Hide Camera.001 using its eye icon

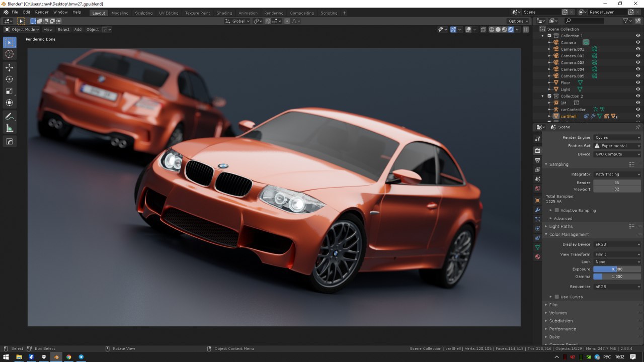[638, 49]
